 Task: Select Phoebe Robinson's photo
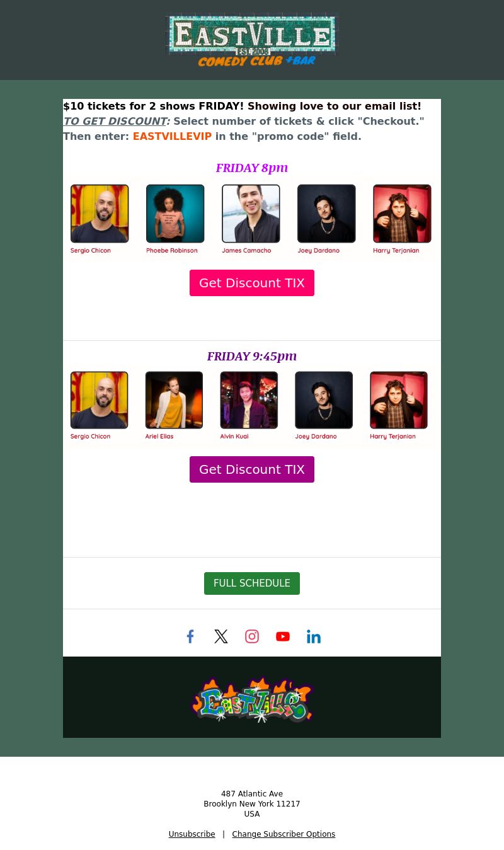[x=175, y=214]
